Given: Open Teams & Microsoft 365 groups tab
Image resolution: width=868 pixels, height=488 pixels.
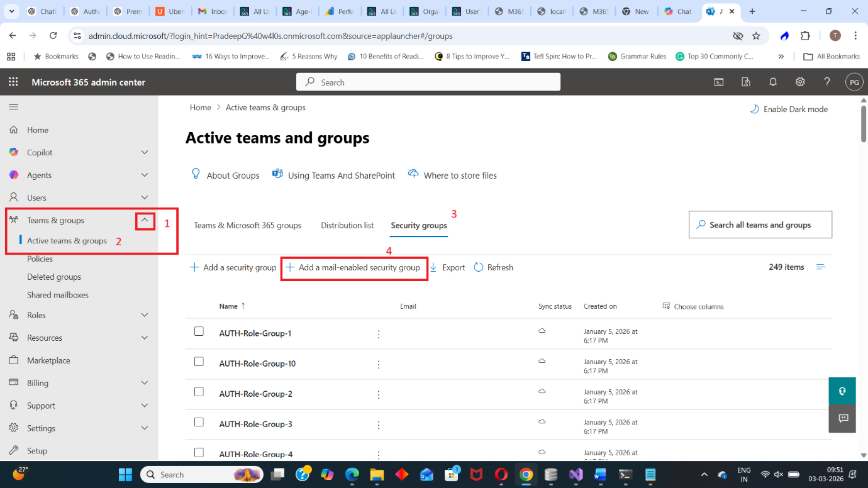Looking at the screenshot, I should pyautogui.click(x=247, y=225).
